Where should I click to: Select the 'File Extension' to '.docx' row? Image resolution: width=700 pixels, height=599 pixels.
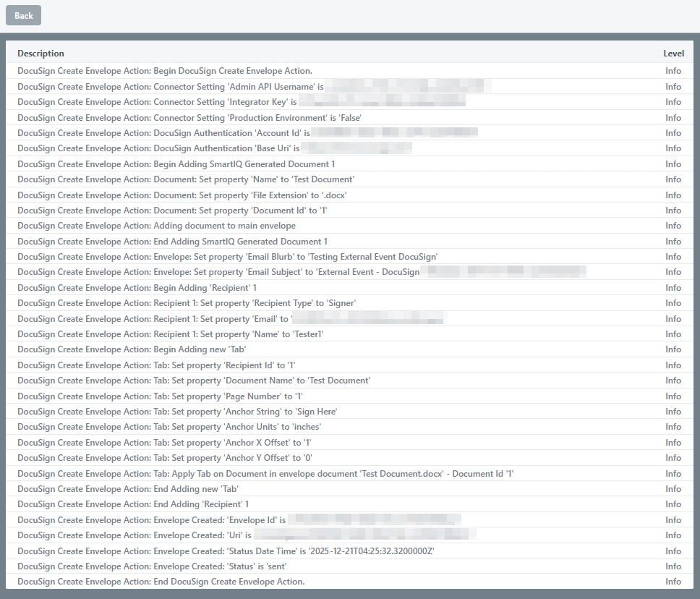click(349, 195)
